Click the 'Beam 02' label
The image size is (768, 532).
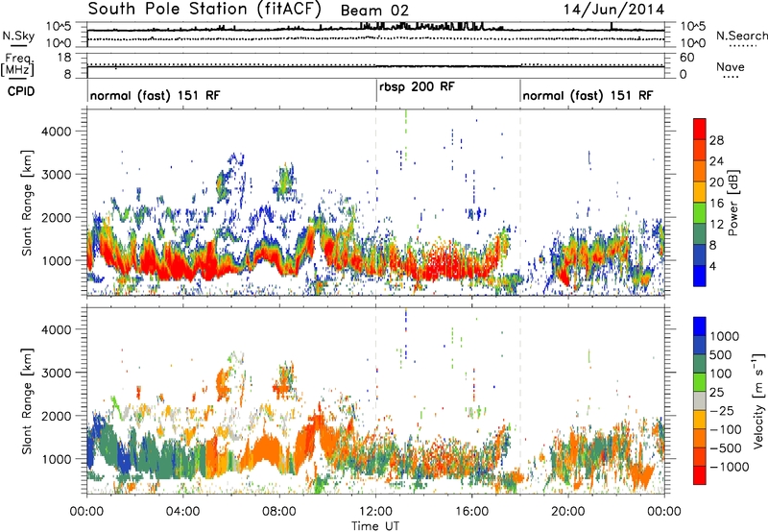point(374,11)
